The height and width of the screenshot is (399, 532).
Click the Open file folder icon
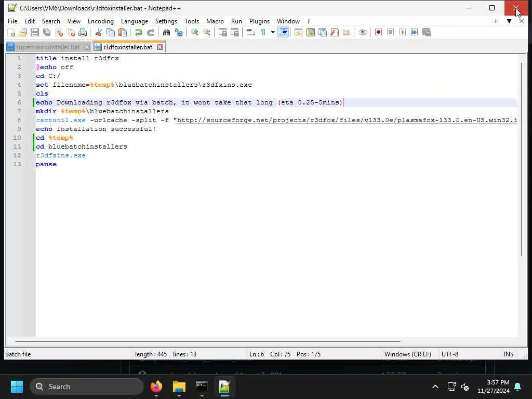coord(23,32)
